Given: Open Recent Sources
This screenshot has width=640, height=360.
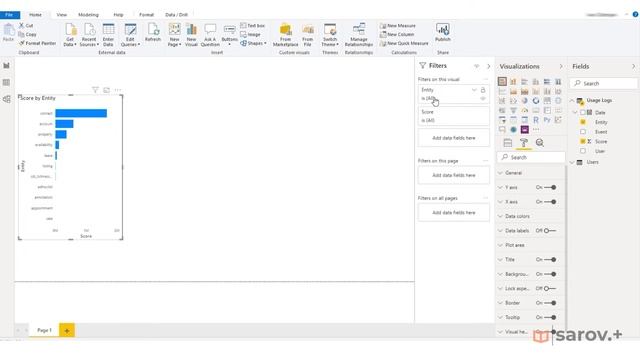Looking at the screenshot, I should (x=89, y=34).
